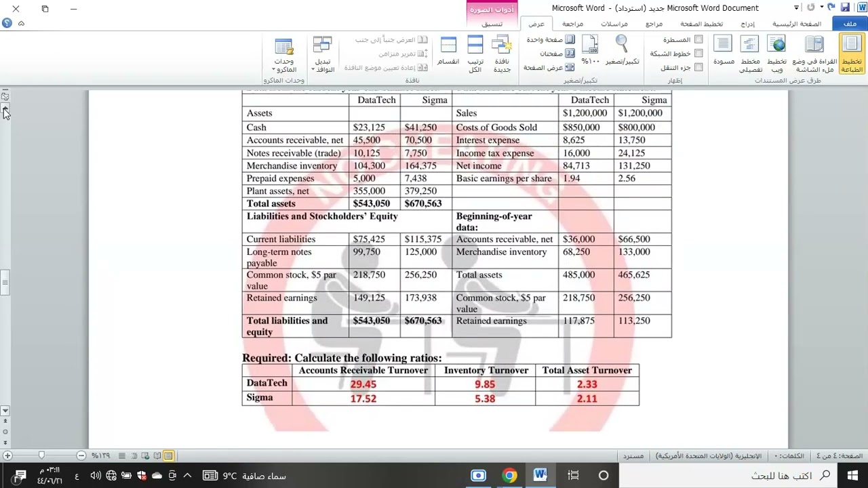
Task: Select Outline view in status bar
Action: [134, 456]
